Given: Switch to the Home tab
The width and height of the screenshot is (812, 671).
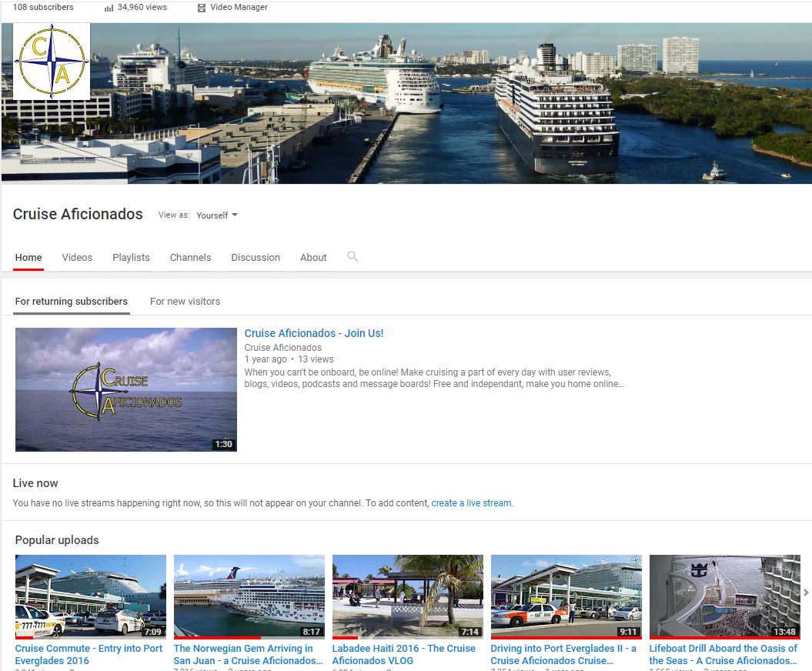Looking at the screenshot, I should (28, 257).
